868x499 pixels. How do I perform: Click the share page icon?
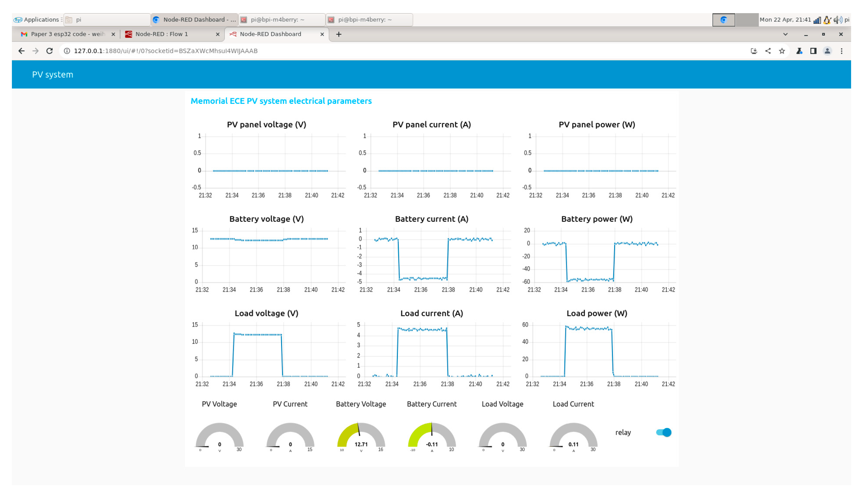pos(768,51)
